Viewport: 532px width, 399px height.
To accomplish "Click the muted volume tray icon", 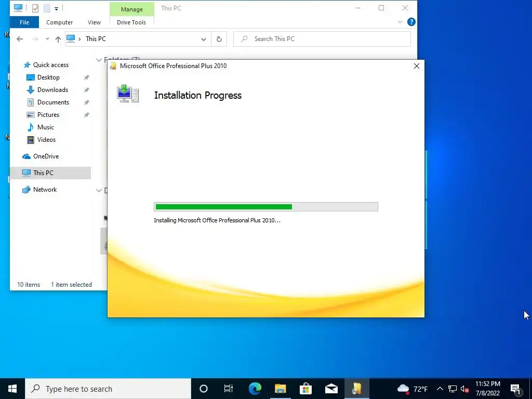I will coord(464,389).
